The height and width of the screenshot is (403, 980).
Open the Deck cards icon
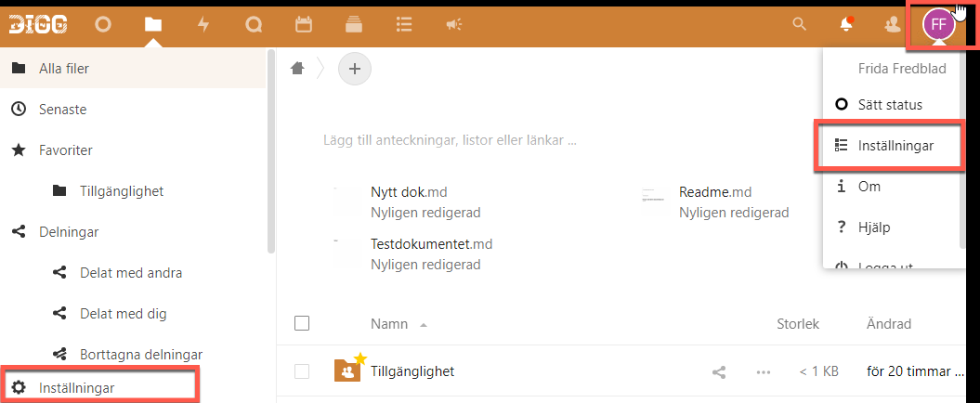354,24
